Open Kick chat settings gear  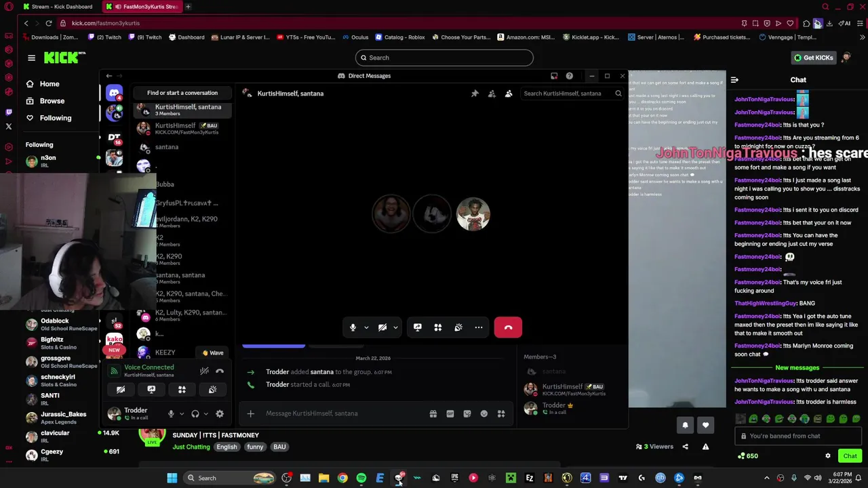[827, 456]
